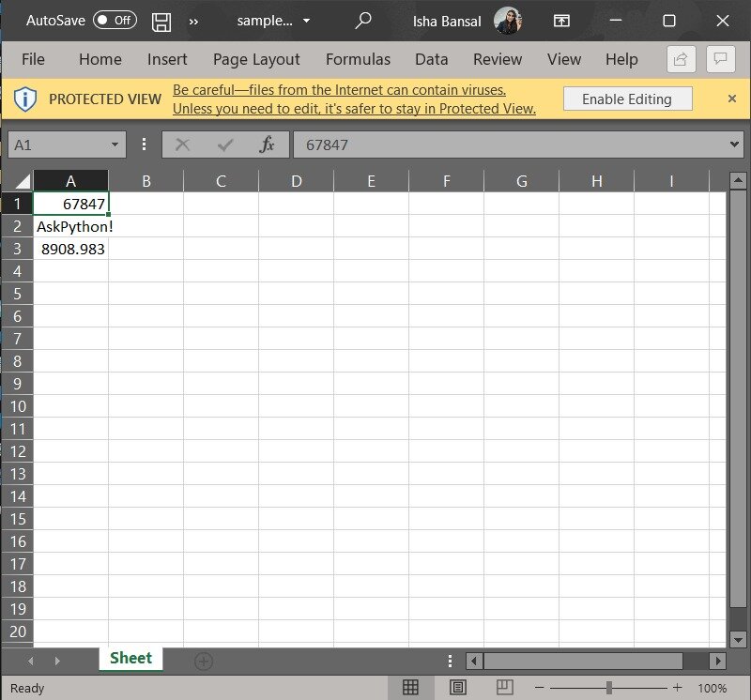This screenshot has width=751, height=700.
Task: Open the Review menu
Action: 497,59
